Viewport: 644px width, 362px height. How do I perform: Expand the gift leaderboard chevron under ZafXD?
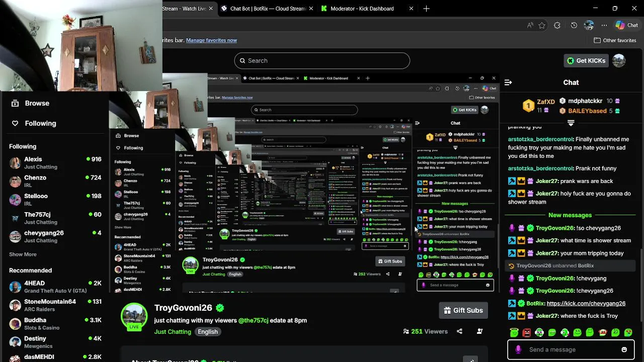pos(571,123)
